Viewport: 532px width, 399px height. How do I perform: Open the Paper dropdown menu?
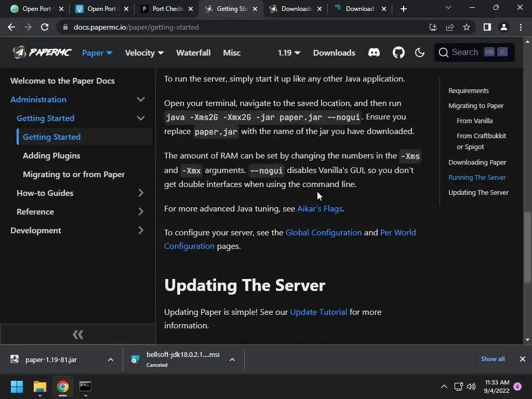click(97, 52)
